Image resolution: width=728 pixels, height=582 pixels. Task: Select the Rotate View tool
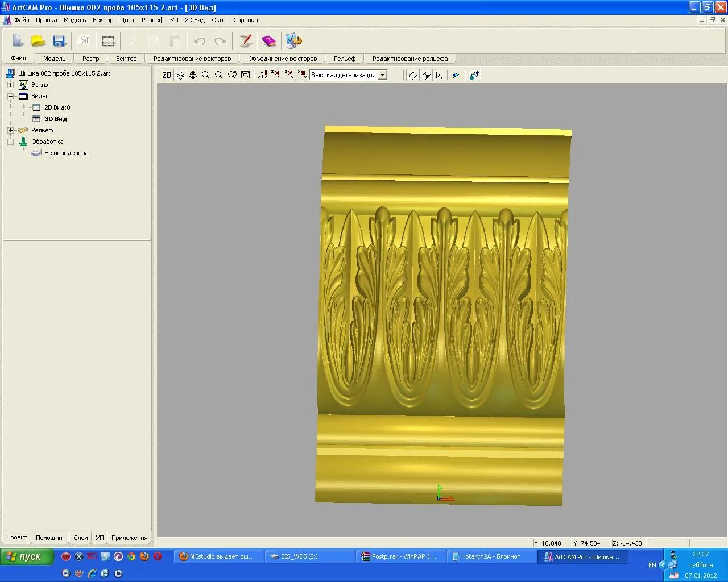click(180, 75)
